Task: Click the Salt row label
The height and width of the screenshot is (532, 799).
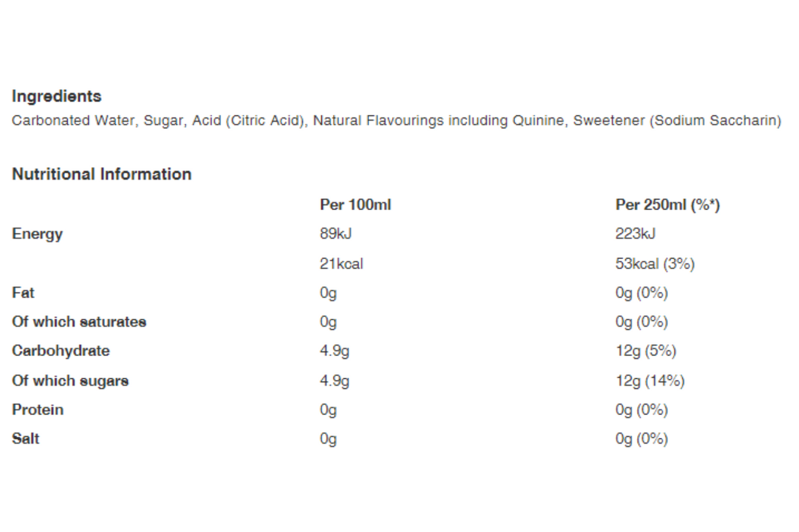Action: coord(26,438)
